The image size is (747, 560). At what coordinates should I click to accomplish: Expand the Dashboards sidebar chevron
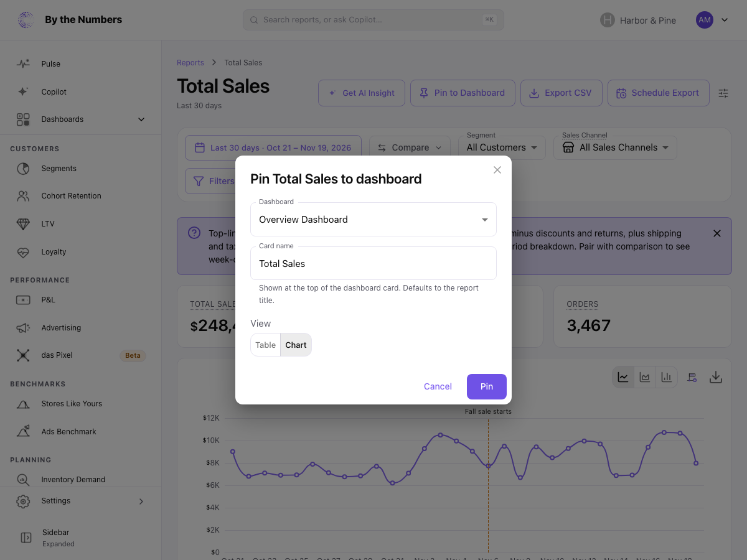tap(141, 119)
